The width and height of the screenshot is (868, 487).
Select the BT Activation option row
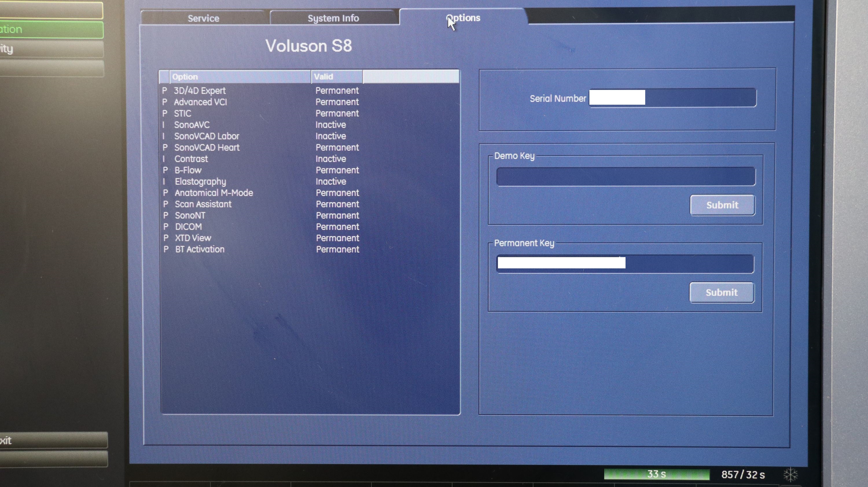[x=310, y=249]
